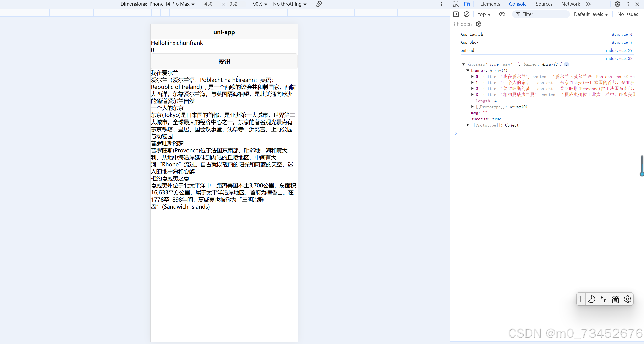This screenshot has height=344, width=644.
Task: Open the index.vue:38 source link
Action: pyautogui.click(x=619, y=58)
